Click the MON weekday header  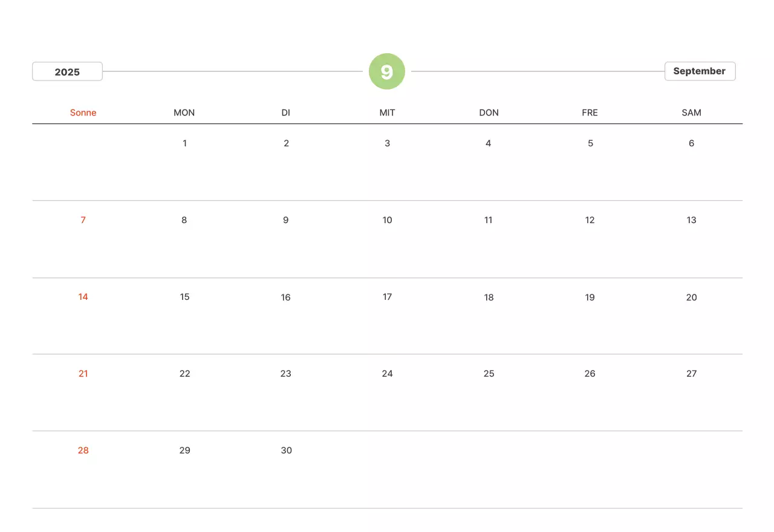(184, 112)
